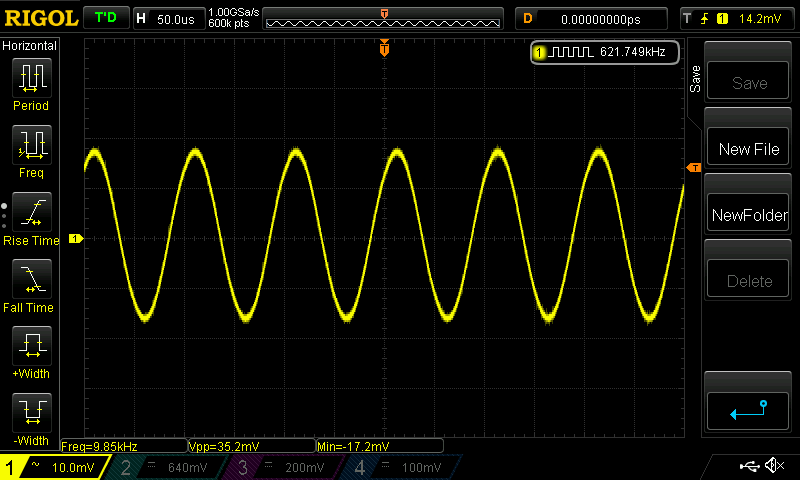Select the Fall Time measurement icon
Screen dimensions: 800x480
coord(32,279)
